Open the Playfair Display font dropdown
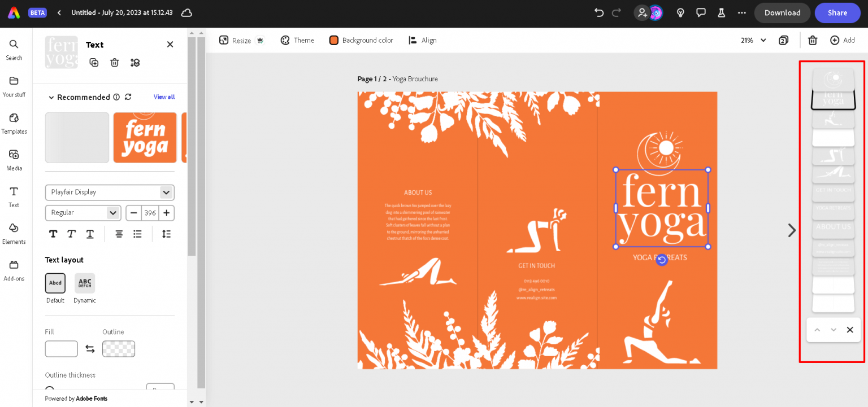This screenshot has width=868, height=407. (109, 192)
